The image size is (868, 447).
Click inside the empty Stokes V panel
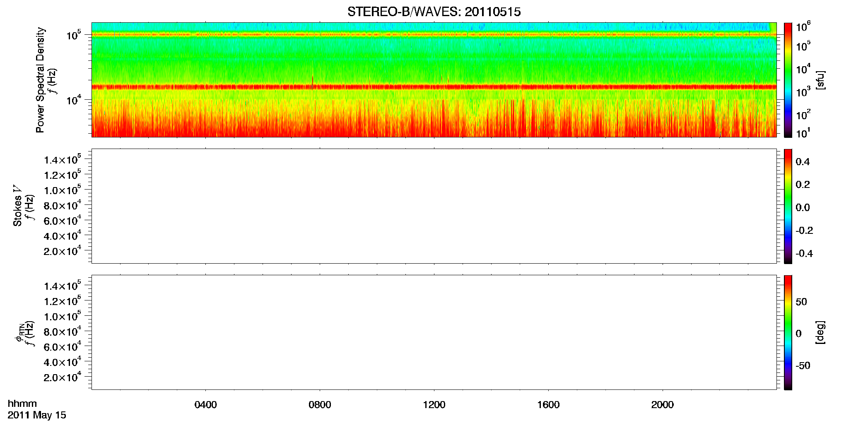pyautogui.click(x=434, y=206)
